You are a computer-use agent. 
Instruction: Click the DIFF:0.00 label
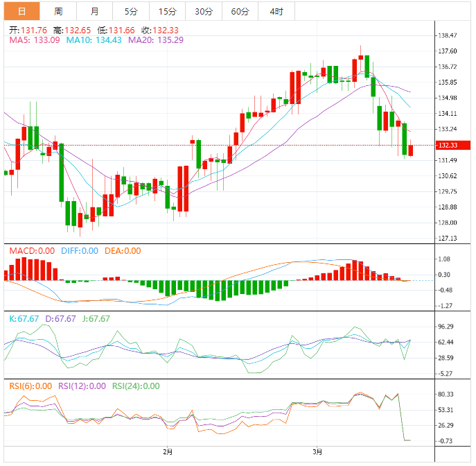[x=80, y=251]
